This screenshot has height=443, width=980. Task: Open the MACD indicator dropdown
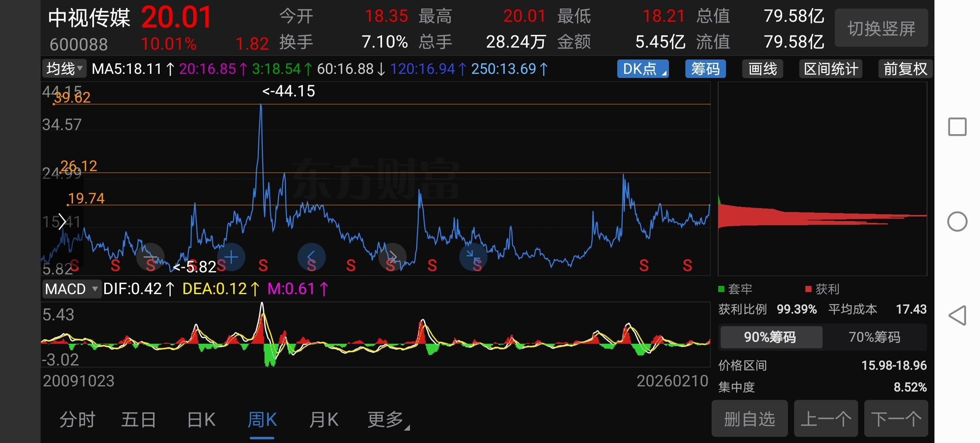click(x=71, y=289)
